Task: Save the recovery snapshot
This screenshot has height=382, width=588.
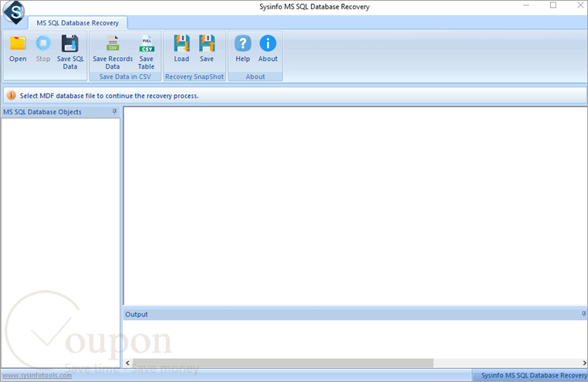Action: [x=207, y=49]
